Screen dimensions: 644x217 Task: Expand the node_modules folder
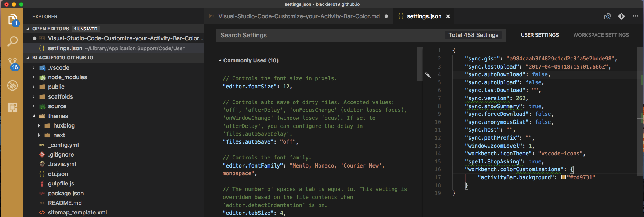34,77
